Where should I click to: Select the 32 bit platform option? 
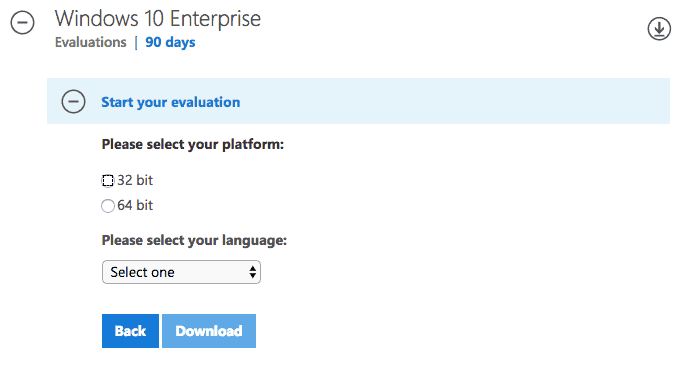[108, 180]
